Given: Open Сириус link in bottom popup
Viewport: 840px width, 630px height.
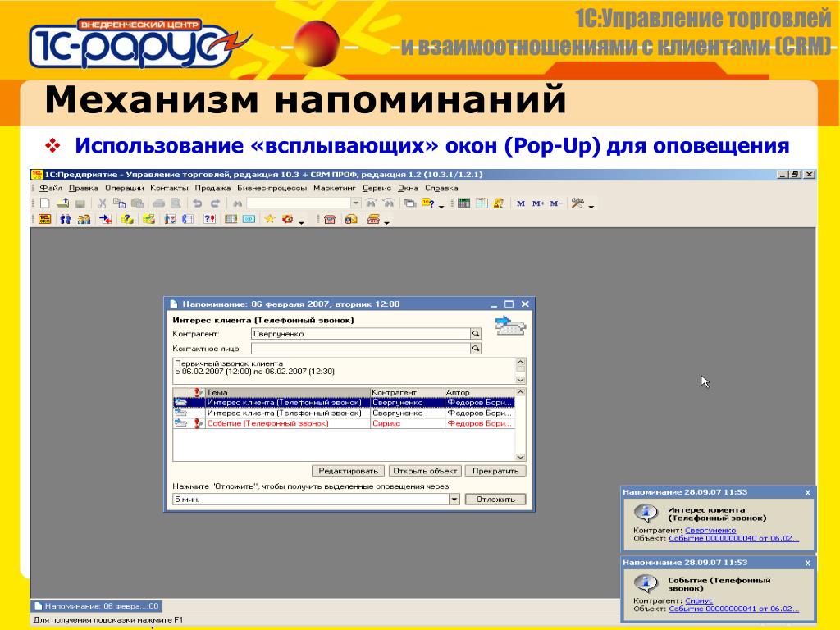Looking at the screenshot, I should coord(699,601).
